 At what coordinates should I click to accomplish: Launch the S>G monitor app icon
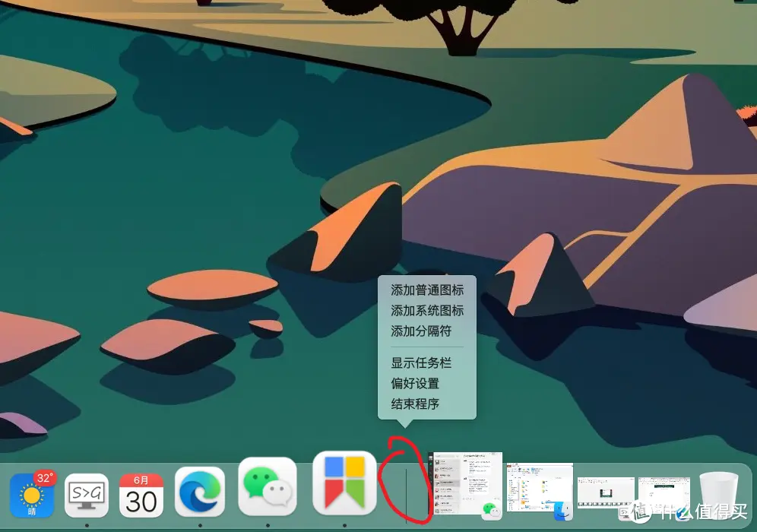[87, 496]
